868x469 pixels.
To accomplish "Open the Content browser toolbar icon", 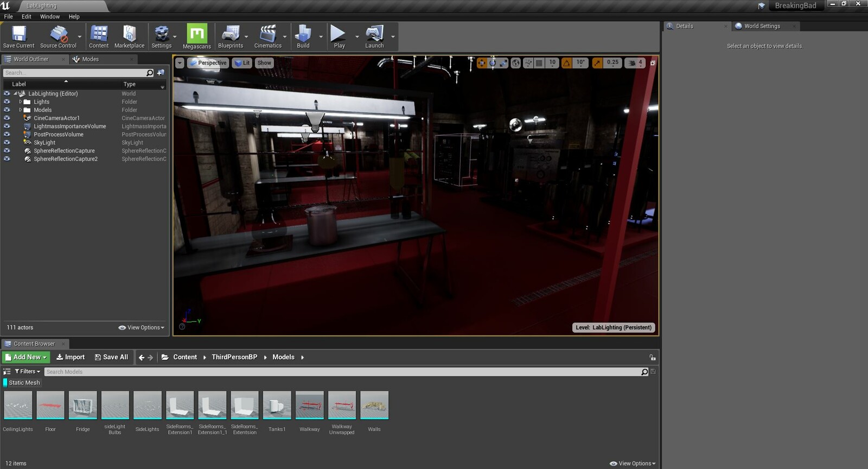I will pyautogui.click(x=99, y=37).
